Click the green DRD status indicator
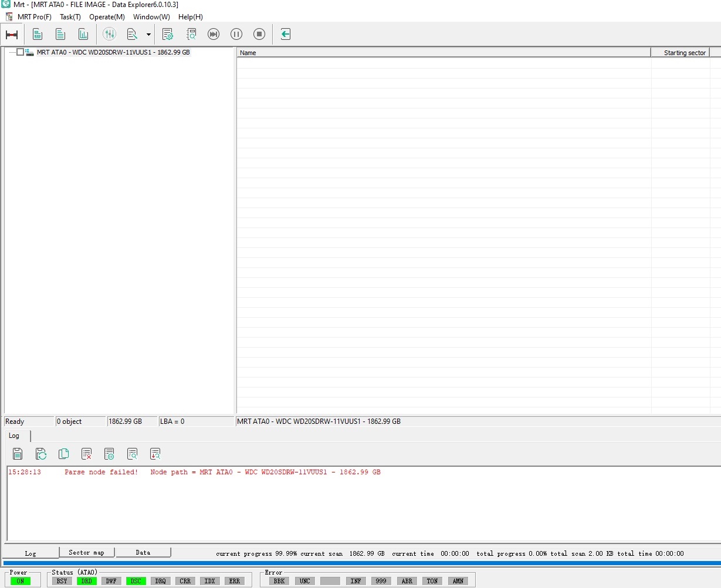Viewport: 721px width, 588px height. (x=87, y=581)
